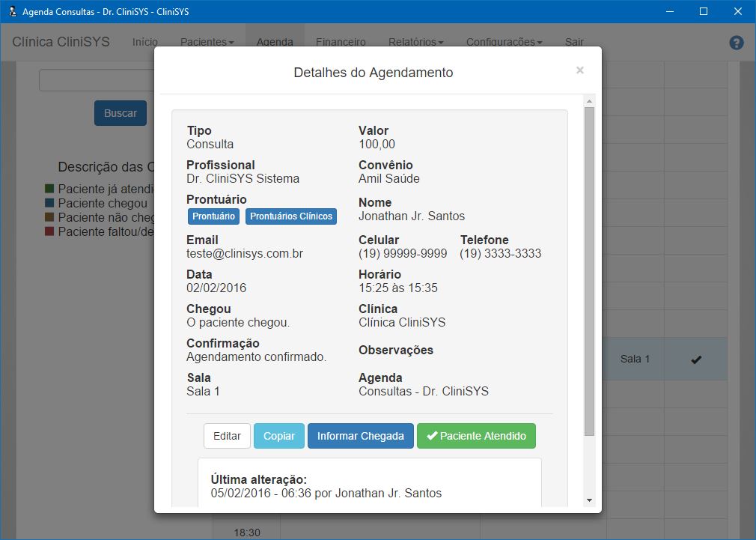Mark patient with Paciente Atendido button
This screenshot has width=756, height=540.
pyautogui.click(x=476, y=436)
